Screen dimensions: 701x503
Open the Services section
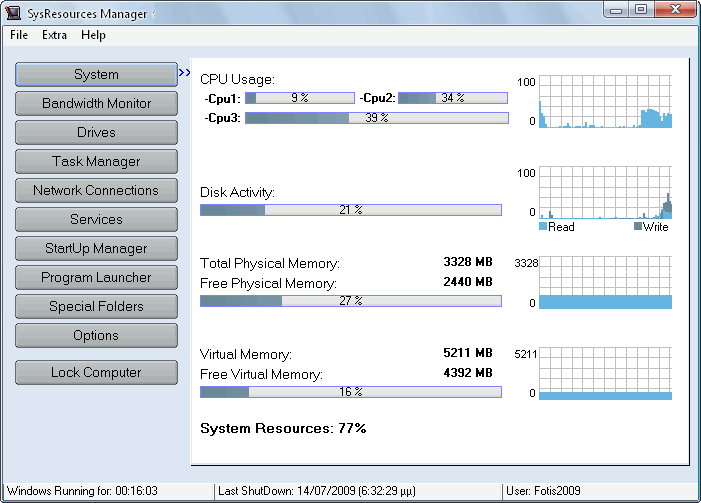96,220
